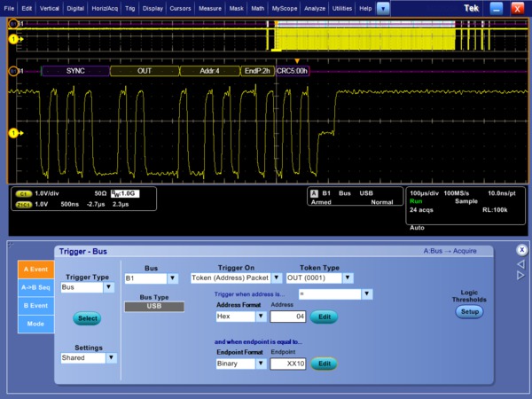Open the Trigger Type dropdown
The width and height of the screenshot is (532, 399).
point(88,287)
